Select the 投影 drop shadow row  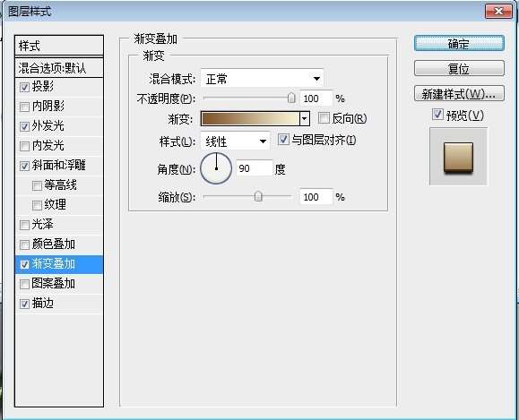tap(59, 87)
